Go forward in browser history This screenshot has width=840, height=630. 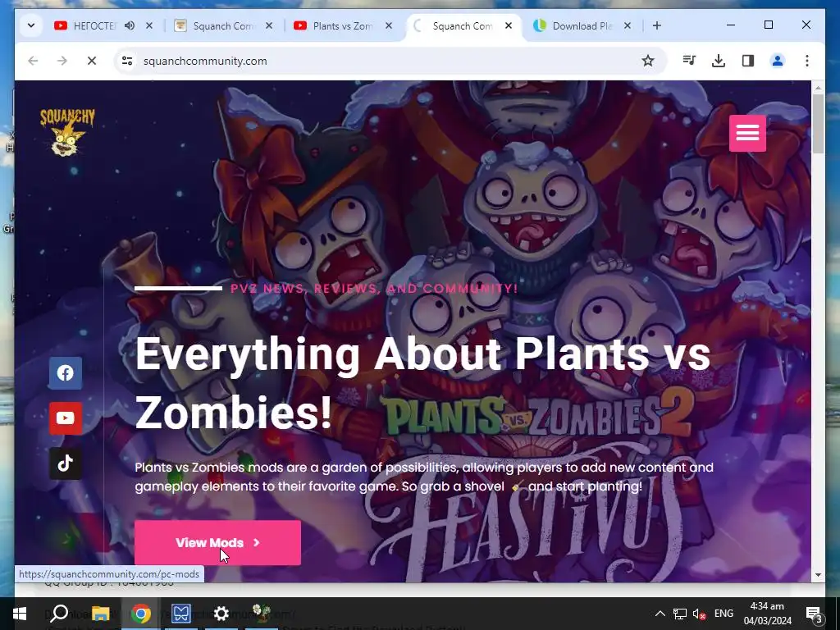pyautogui.click(x=62, y=61)
